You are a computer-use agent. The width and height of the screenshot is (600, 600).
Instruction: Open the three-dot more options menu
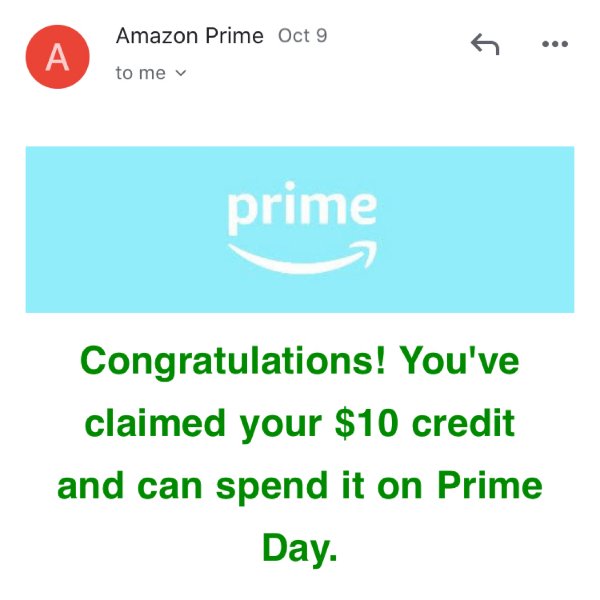(555, 44)
